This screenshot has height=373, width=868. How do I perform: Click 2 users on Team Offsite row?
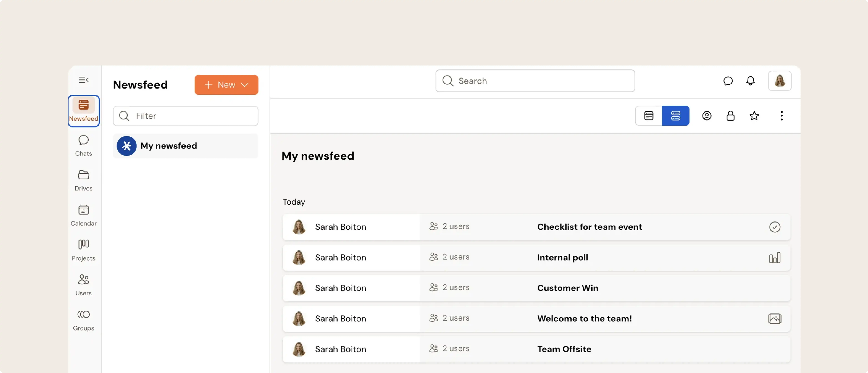pyautogui.click(x=449, y=349)
